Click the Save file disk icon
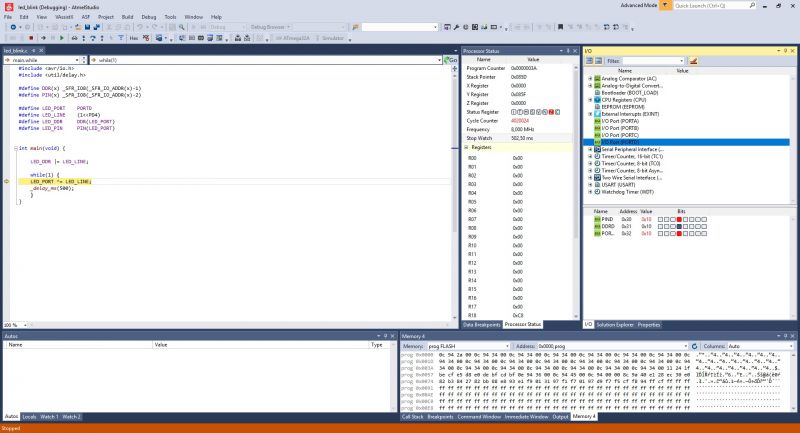The width and height of the screenshot is (800, 433). point(87,27)
